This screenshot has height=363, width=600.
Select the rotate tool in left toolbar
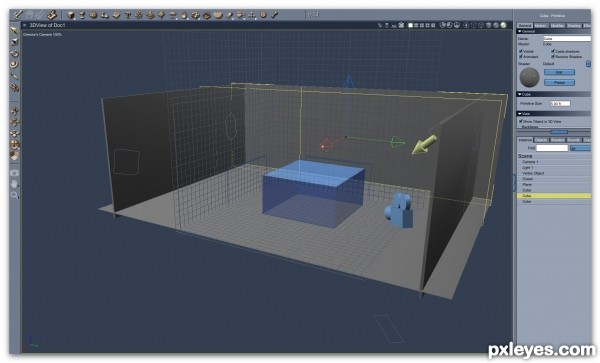14,54
